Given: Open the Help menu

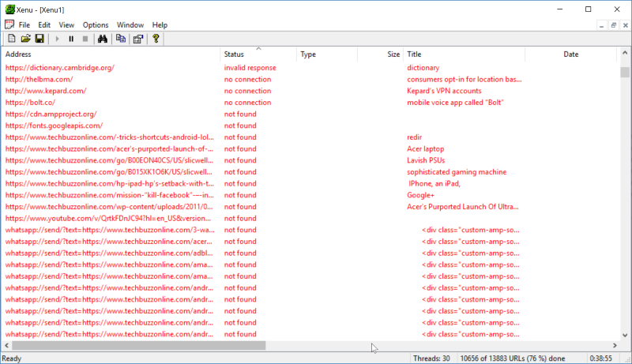Looking at the screenshot, I should click(160, 25).
